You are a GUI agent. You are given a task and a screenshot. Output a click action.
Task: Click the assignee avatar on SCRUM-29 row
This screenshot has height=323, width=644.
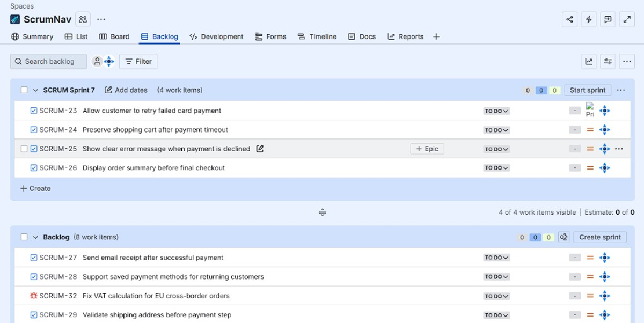coord(605,315)
